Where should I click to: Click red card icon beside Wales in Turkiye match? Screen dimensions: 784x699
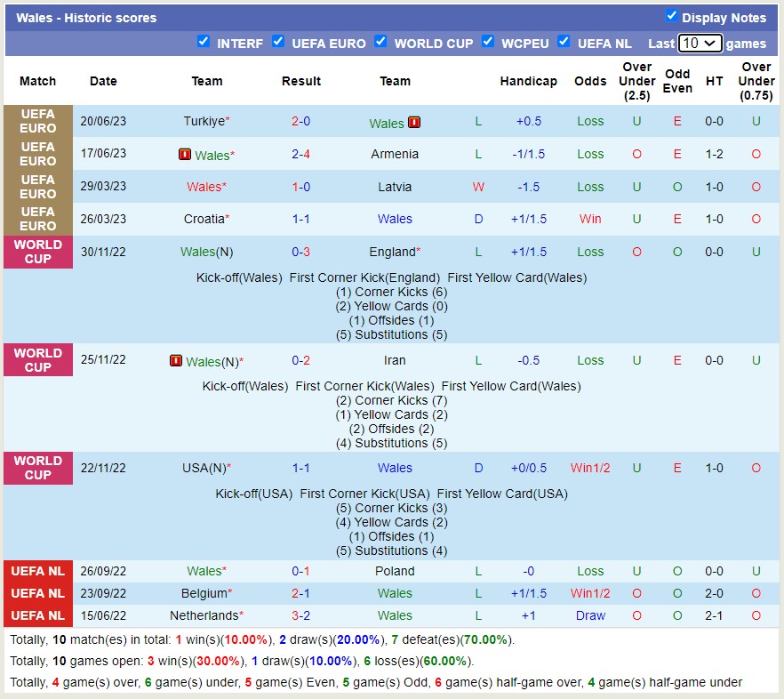414,123
